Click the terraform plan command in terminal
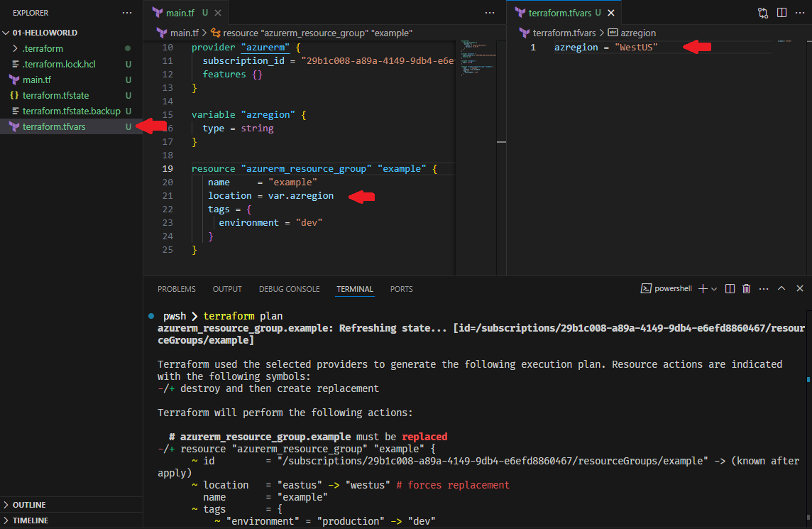 coord(243,316)
